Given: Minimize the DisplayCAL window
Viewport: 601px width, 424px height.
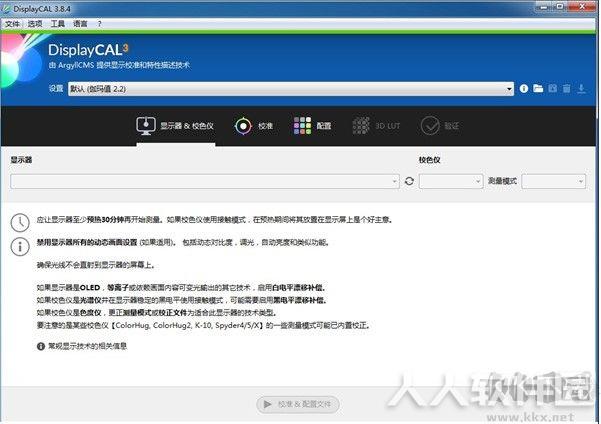Looking at the screenshot, I should (x=544, y=7).
